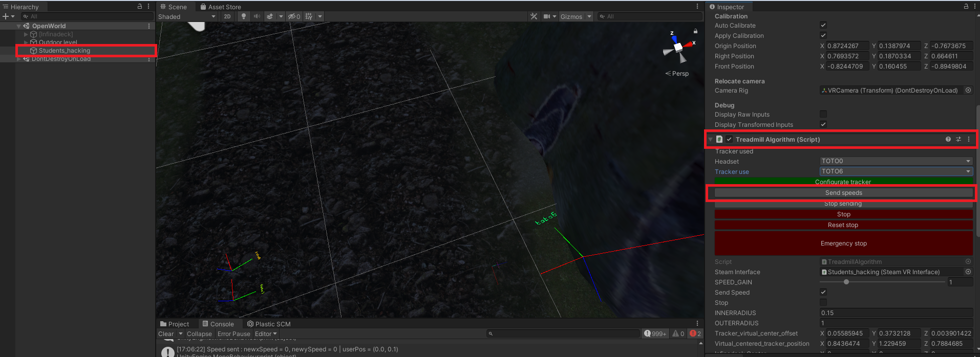Open Clear button dropdown arrow in console
Screen dimensions: 980x357
click(x=180, y=333)
